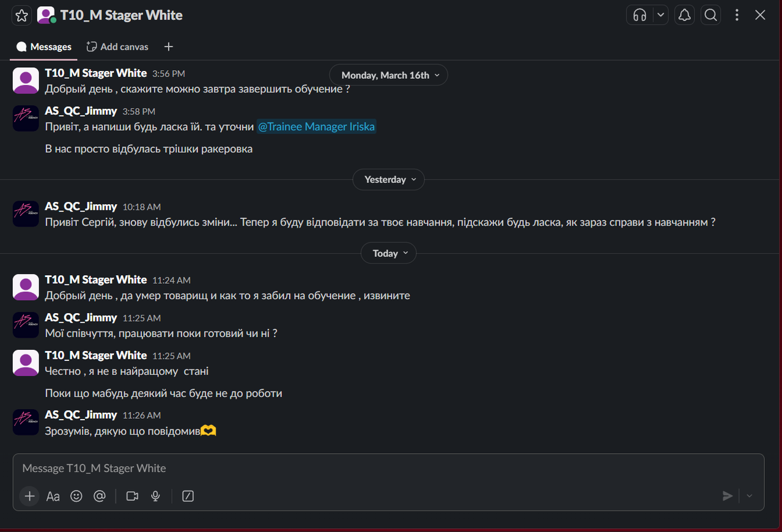Open the Add canvas tab

tap(117, 46)
